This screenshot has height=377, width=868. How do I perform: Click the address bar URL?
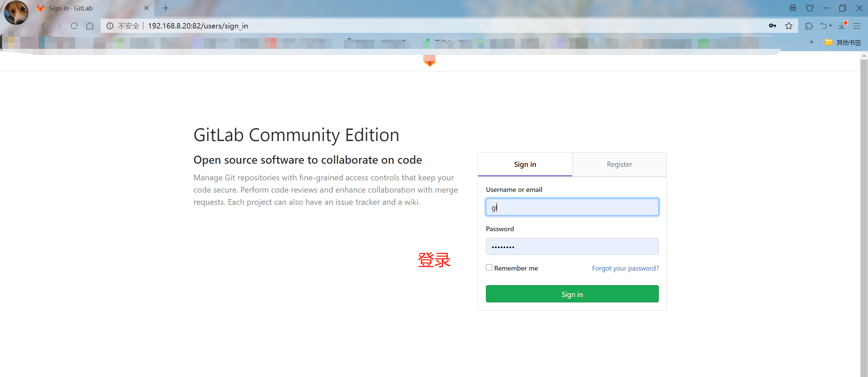click(x=198, y=26)
